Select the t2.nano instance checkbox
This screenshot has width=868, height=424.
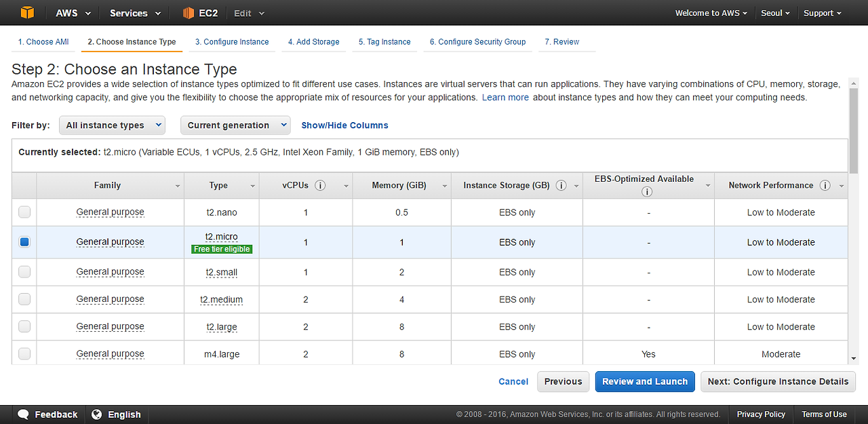[24, 212]
